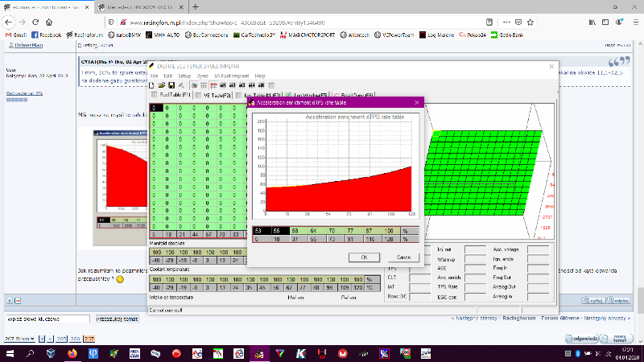Click the colored grid icon in ECU Tuner toolbar
Image resolution: width=644 pixels, height=362 pixels.
(x=194, y=85)
